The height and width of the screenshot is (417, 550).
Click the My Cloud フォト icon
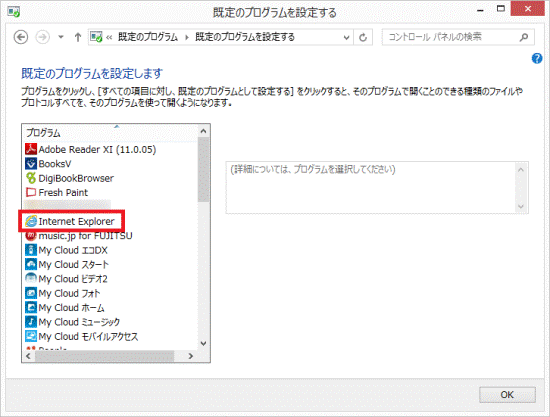click(31, 293)
